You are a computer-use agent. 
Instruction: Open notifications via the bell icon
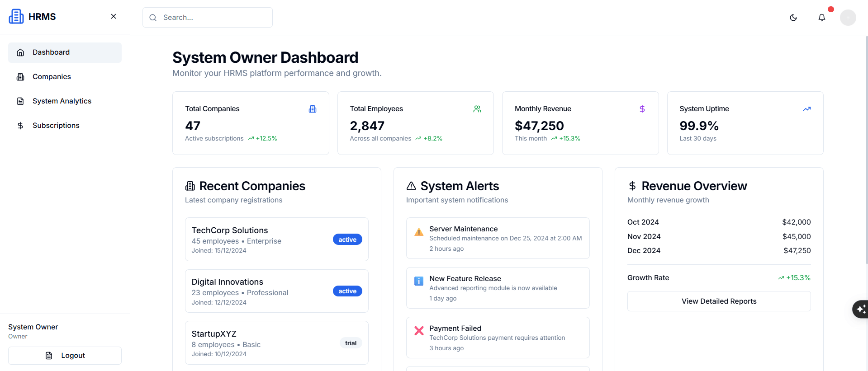[821, 18]
